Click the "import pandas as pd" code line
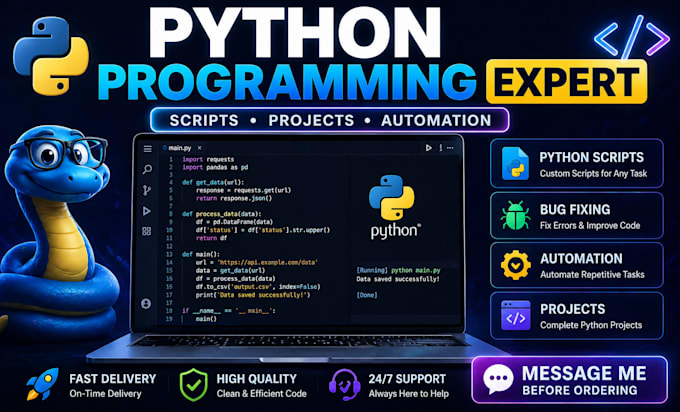 pyautogui.click(x=215, y=167)
